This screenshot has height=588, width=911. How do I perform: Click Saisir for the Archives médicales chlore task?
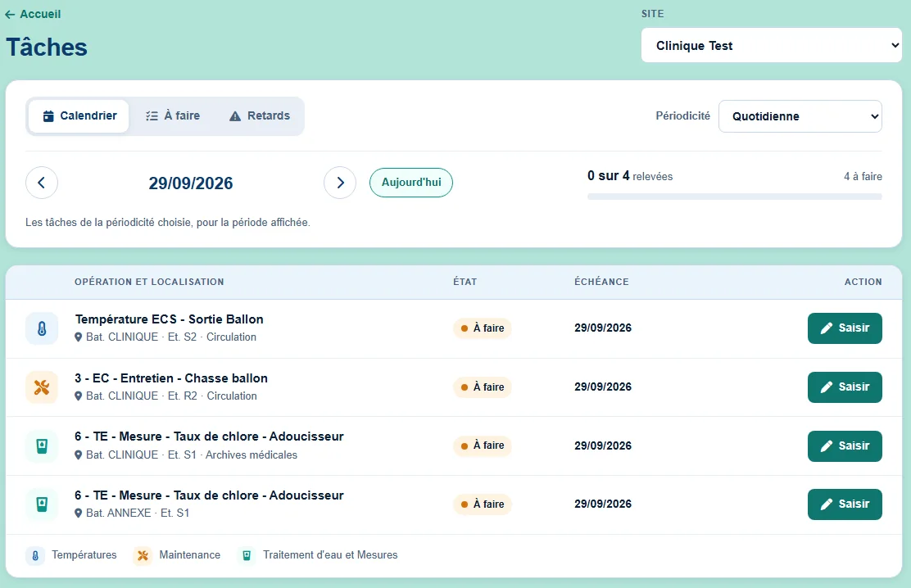click(845, 446)
